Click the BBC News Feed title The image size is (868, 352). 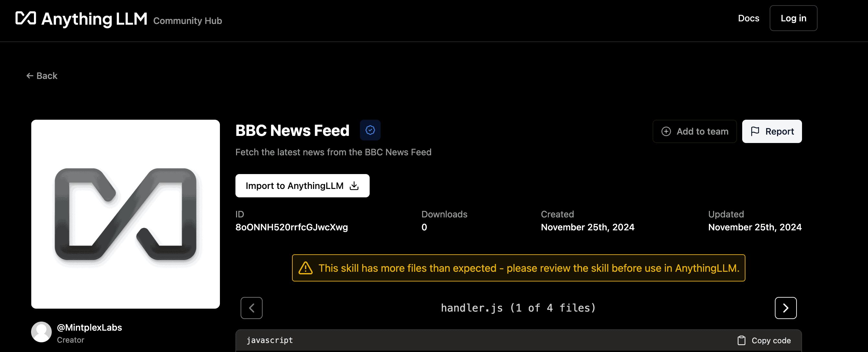point(292,130)
